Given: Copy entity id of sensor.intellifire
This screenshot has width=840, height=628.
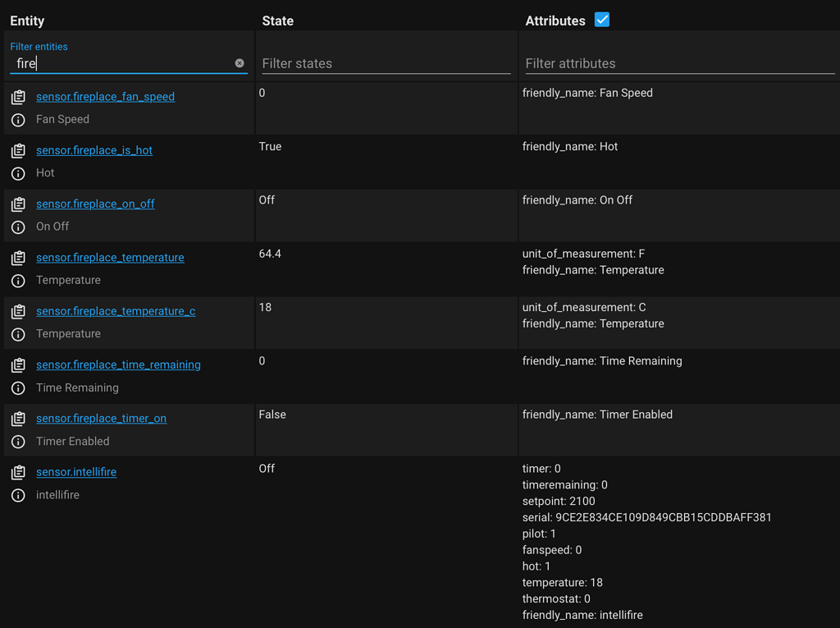Looking at the screenshot, I should click(17, 471).
